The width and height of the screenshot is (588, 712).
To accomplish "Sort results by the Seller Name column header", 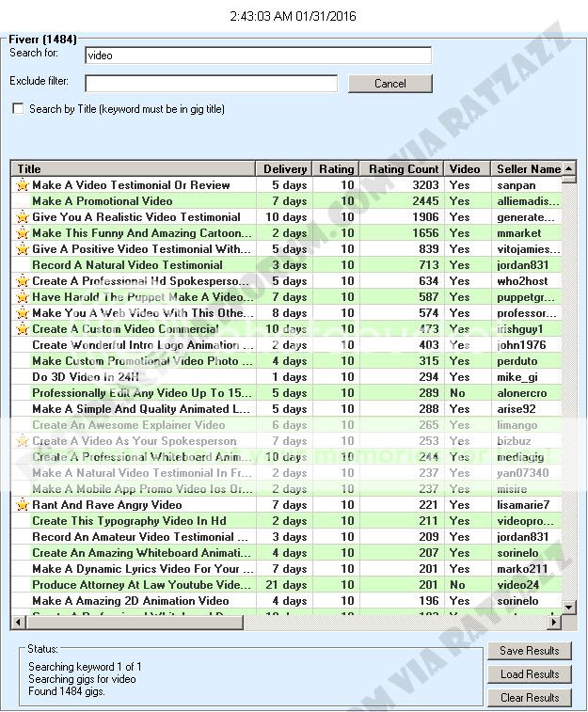I will coord(527,169).
